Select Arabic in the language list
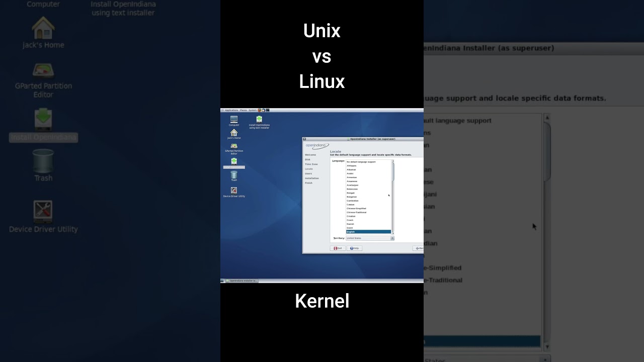The height and width of the screenshot is (362, 644). coord(368,173)
